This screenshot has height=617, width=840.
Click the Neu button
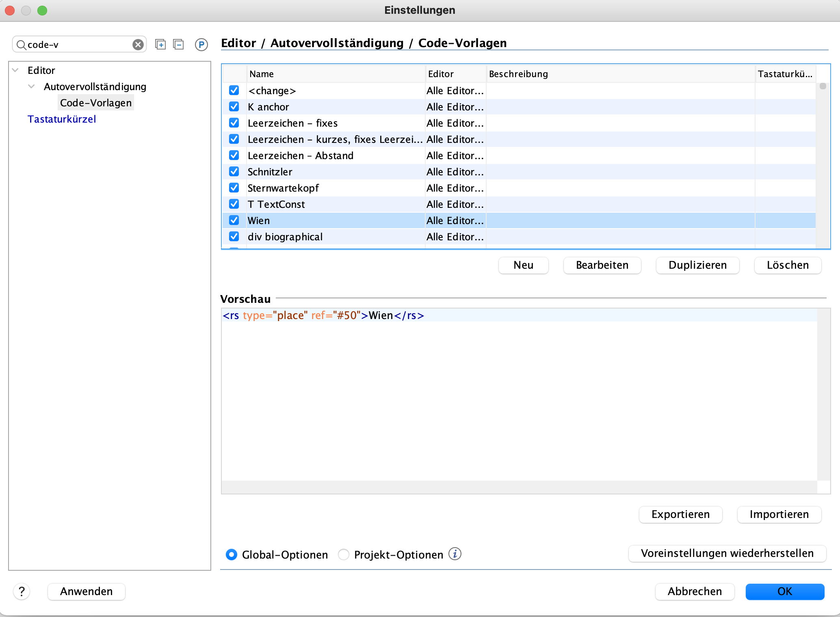524,265
